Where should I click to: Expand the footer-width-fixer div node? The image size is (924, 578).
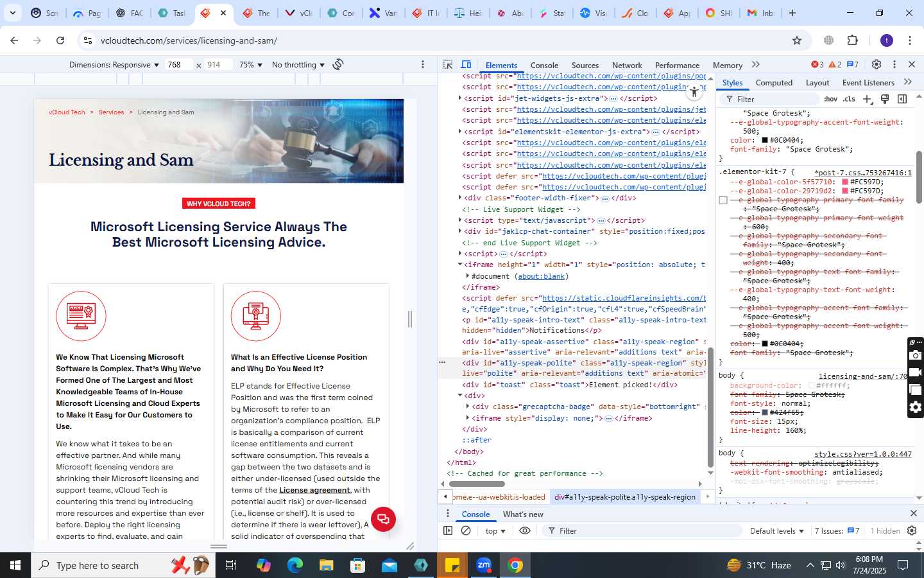(x=460, y=198)
